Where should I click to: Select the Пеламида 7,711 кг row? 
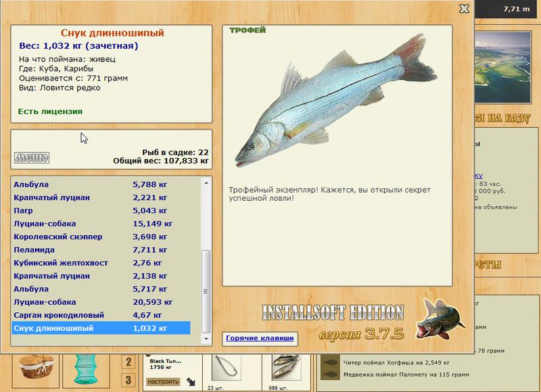[101, 250]
